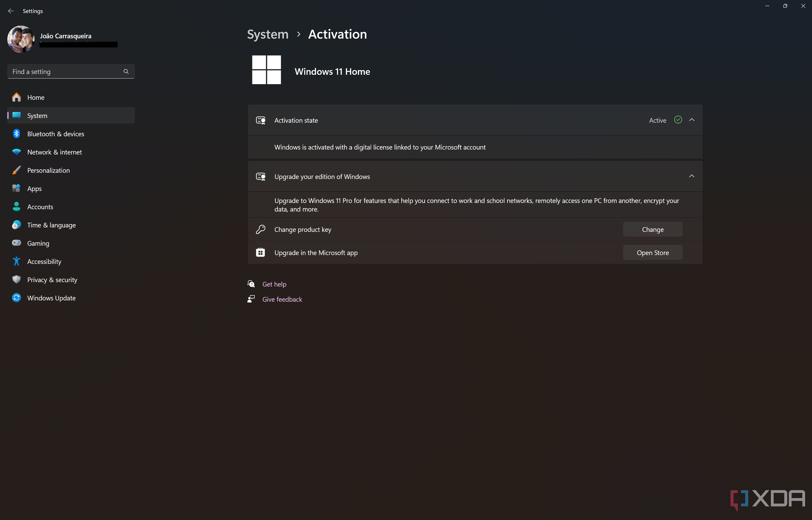Viewport: 812px width, 520px height.
Task: Click the Personalization settings icon
Action: (16, 170)
